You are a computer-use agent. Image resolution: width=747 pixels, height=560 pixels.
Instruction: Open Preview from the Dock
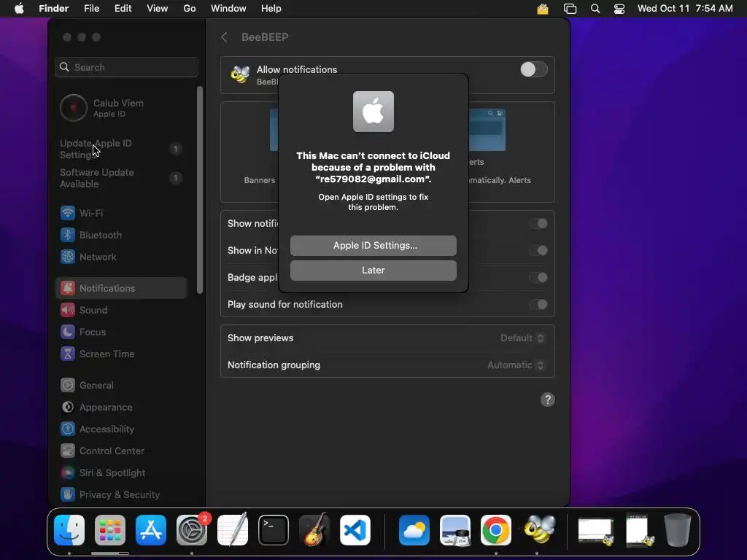pos(455,530)
